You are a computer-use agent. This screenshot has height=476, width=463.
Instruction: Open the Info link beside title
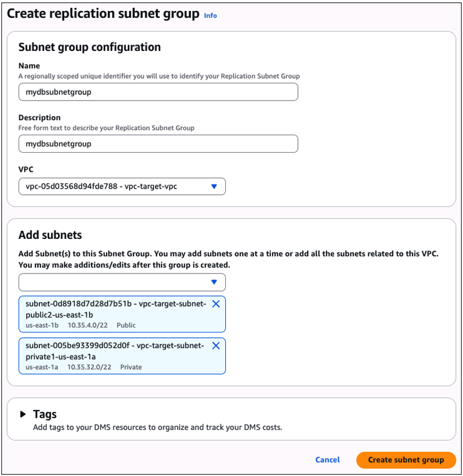click(211, 16)
